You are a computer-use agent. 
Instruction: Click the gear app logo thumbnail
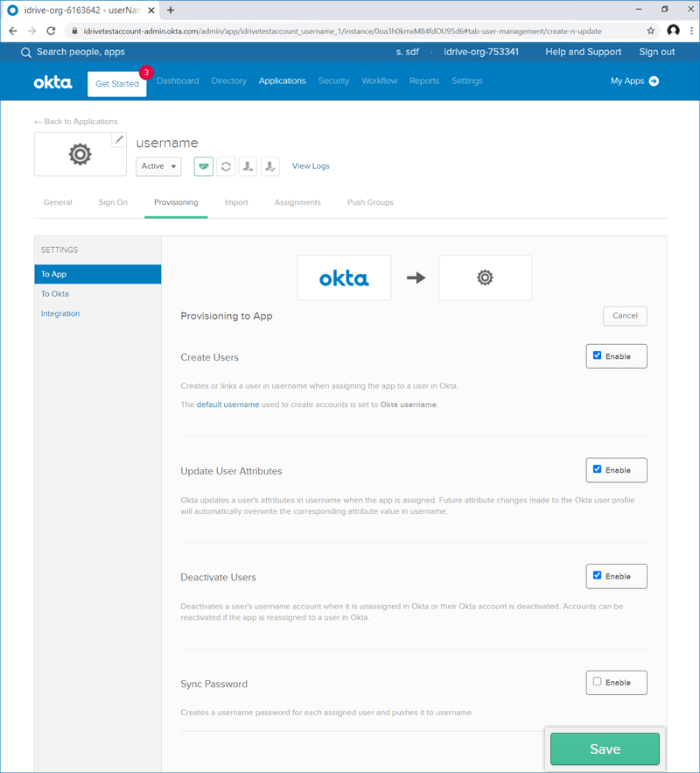tap(80, 154)
